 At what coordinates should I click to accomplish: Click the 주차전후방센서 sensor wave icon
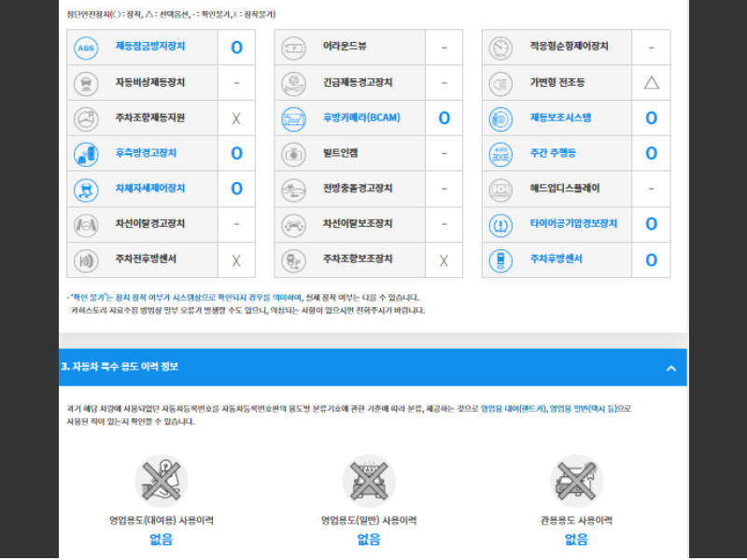coord(86,260)
